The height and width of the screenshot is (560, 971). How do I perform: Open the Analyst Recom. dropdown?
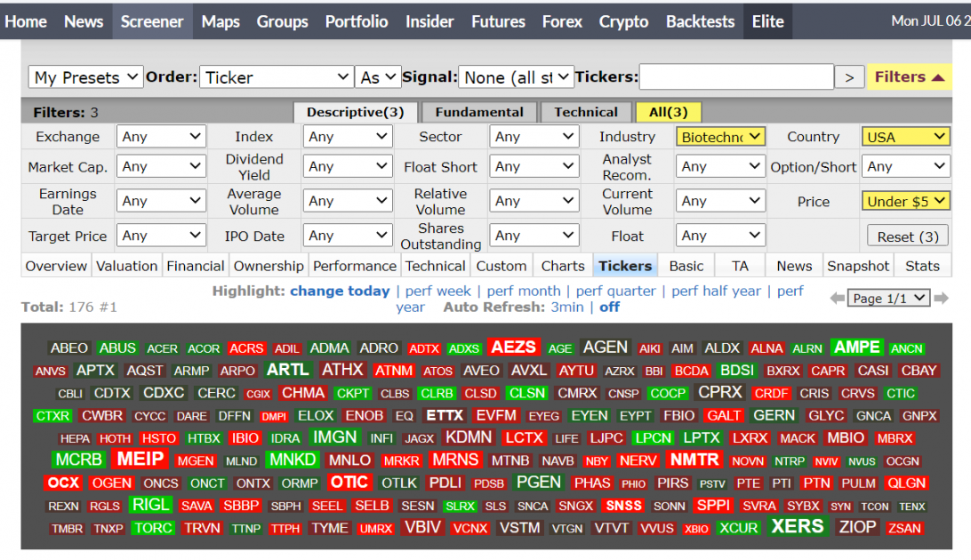[x=721, y=166]
